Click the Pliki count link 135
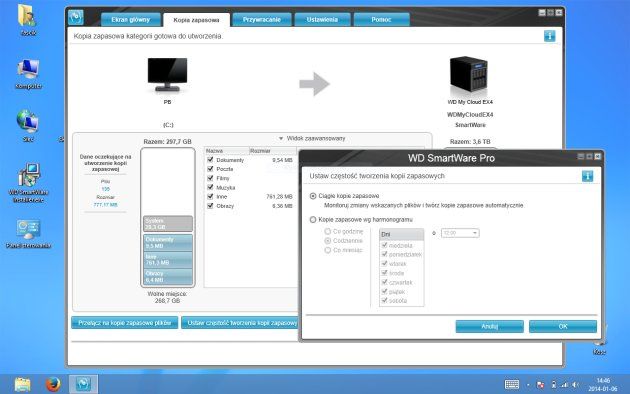 (105, 189)
